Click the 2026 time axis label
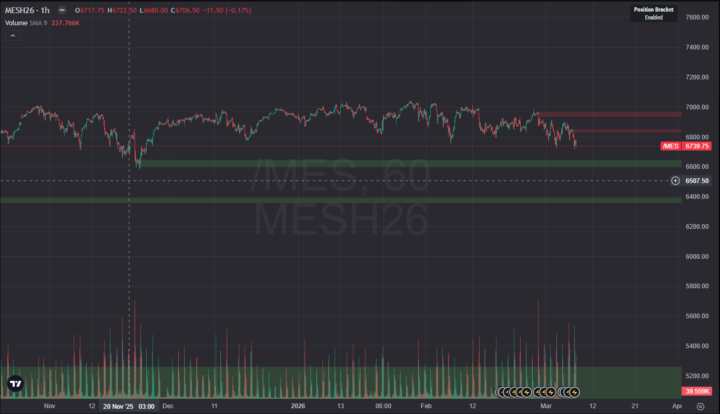The image size is (720, 414). pyautogui.click(x=298, y=406)
